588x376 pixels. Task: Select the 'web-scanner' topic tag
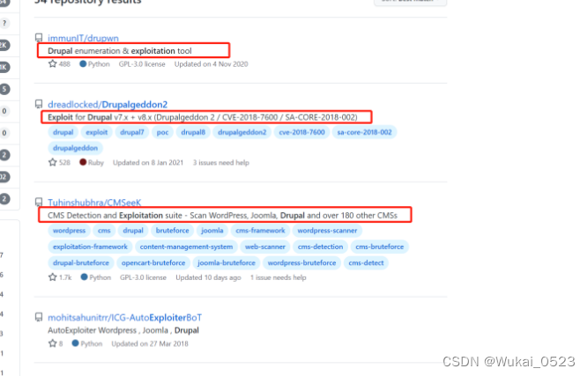(265, 247)
